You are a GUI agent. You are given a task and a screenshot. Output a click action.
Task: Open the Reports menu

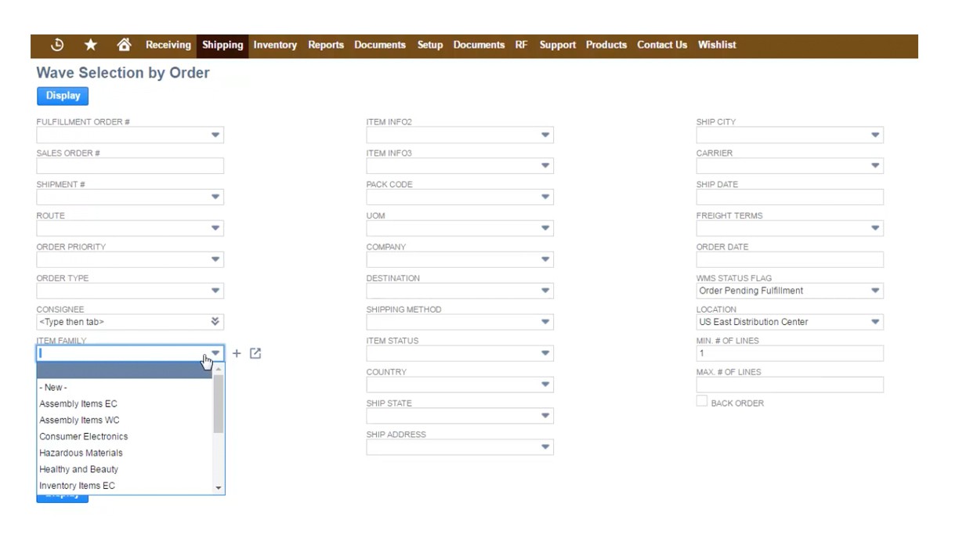[326, 45]
